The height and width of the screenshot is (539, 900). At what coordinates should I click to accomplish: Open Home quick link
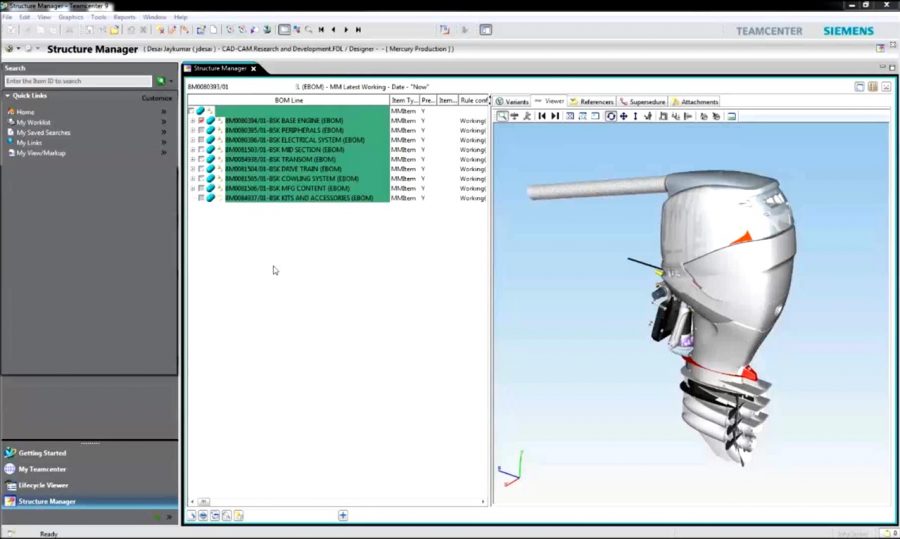point(25,112)
